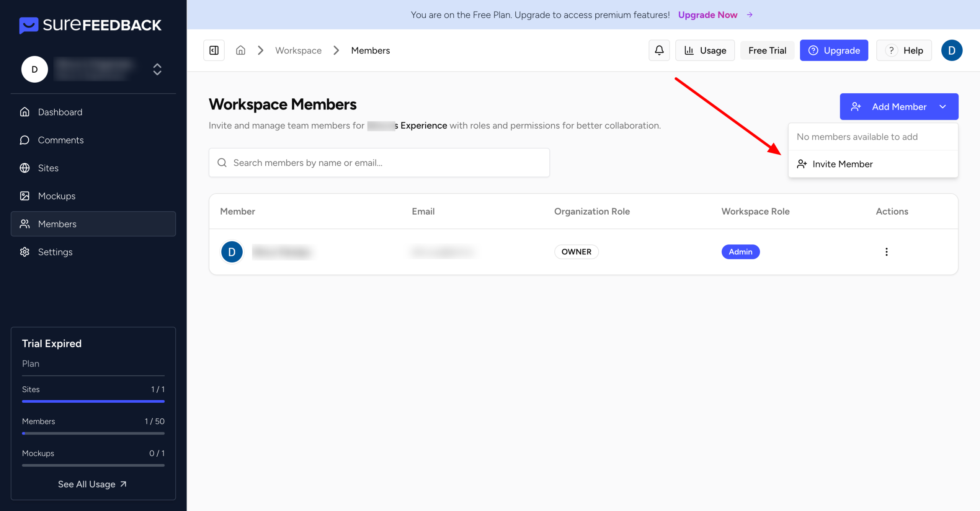Open Settings in the sidebar
The width and height of the screenshot is (980, 511).
pos(55,252)
